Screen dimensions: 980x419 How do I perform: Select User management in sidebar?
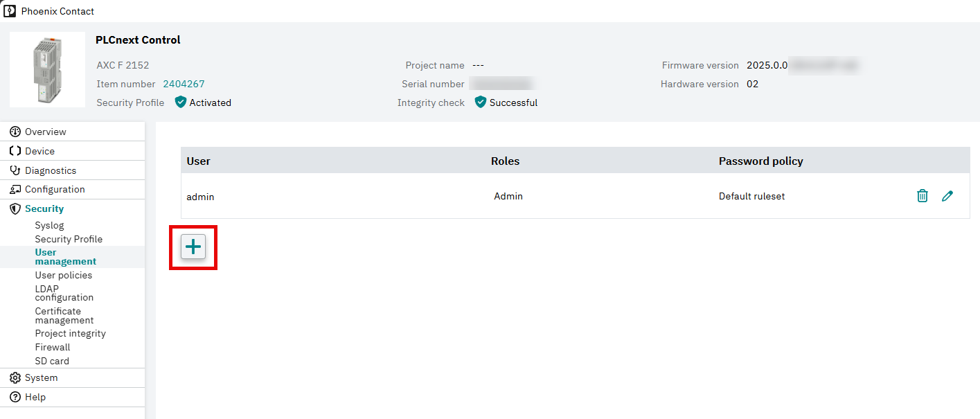coord(66,257)
